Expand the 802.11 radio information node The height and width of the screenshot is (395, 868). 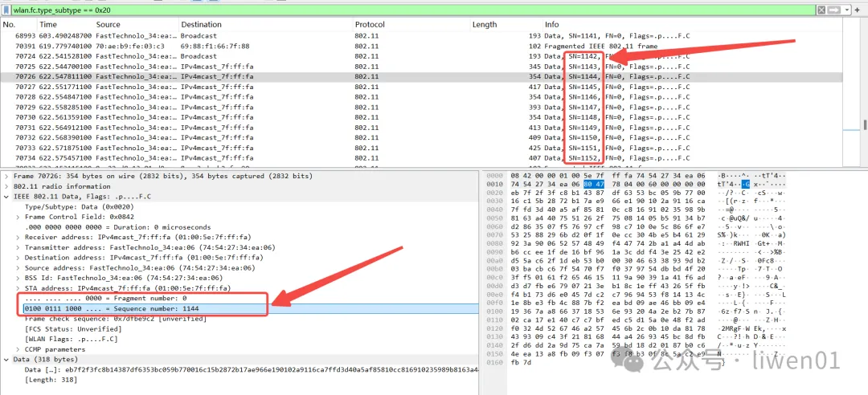coord(6,186)
